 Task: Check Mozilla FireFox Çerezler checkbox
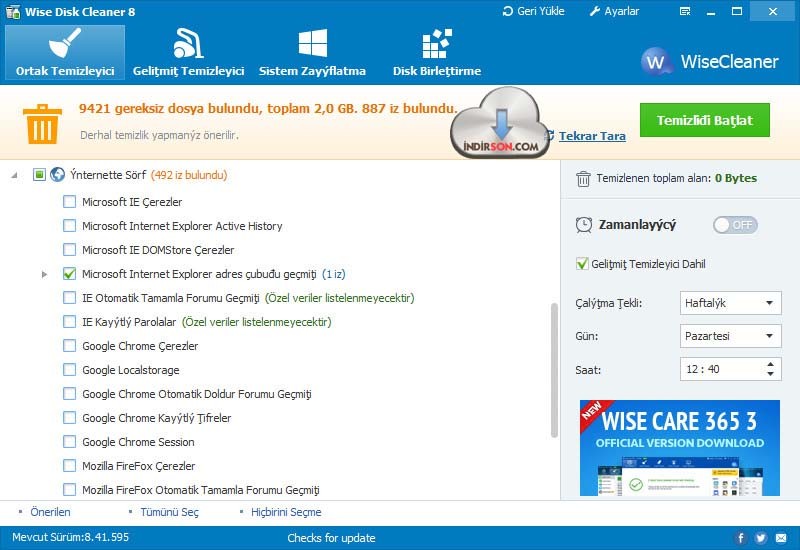click(x=69, y=465)
